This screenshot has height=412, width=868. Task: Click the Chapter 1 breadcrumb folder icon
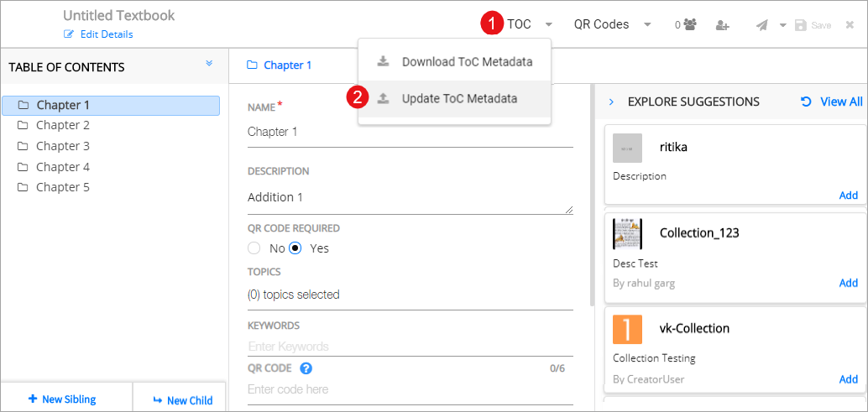[x=252, y=65]
